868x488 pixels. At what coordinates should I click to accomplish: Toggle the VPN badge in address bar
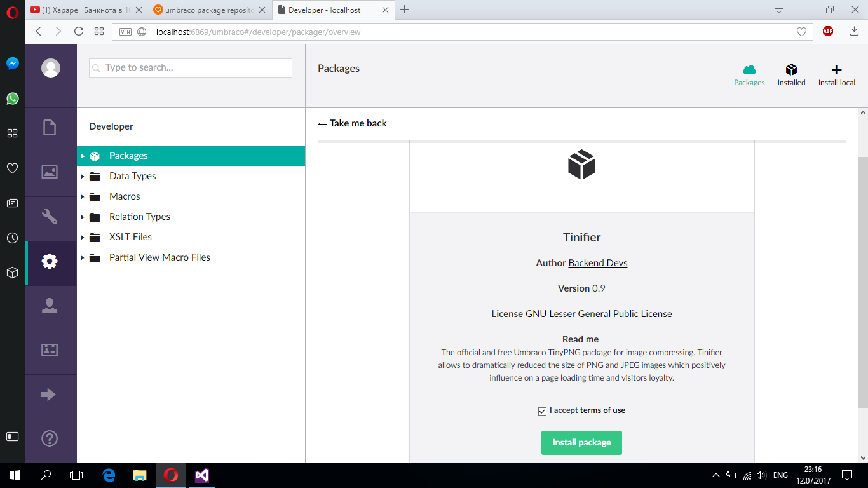tap(125, 32)
